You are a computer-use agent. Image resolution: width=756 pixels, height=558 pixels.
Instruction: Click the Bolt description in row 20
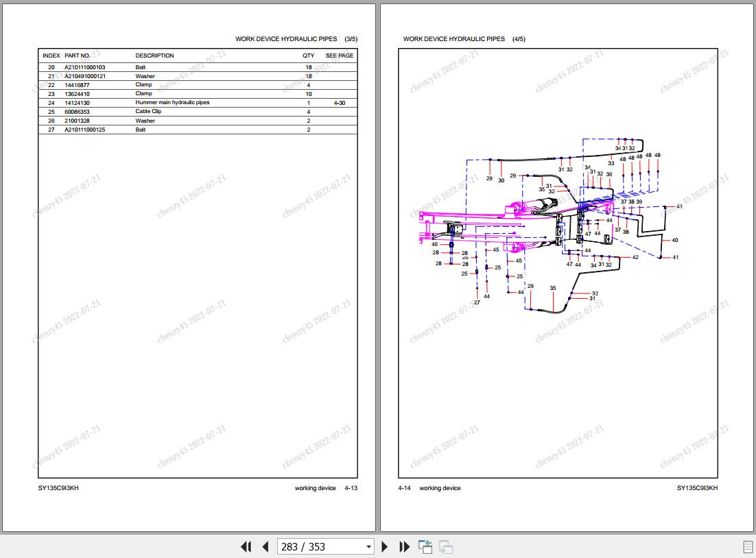[141, 67]
